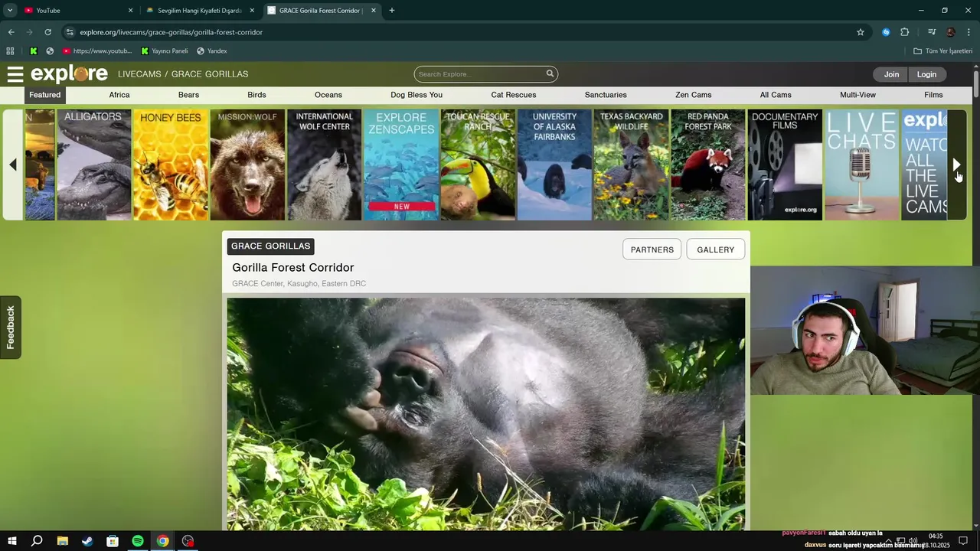Open the Yayıncı Paneli bookmark
This screenshot has height=551, width=980.
point(165,51)
